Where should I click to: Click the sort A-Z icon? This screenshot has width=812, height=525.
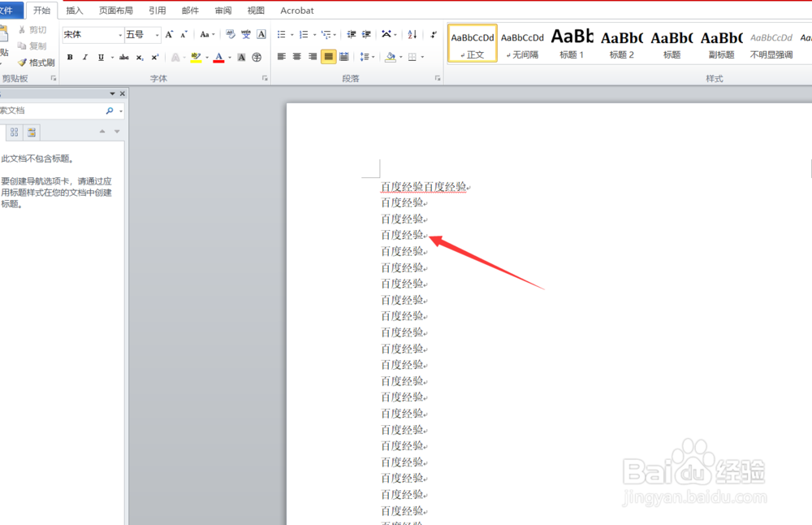412,35
